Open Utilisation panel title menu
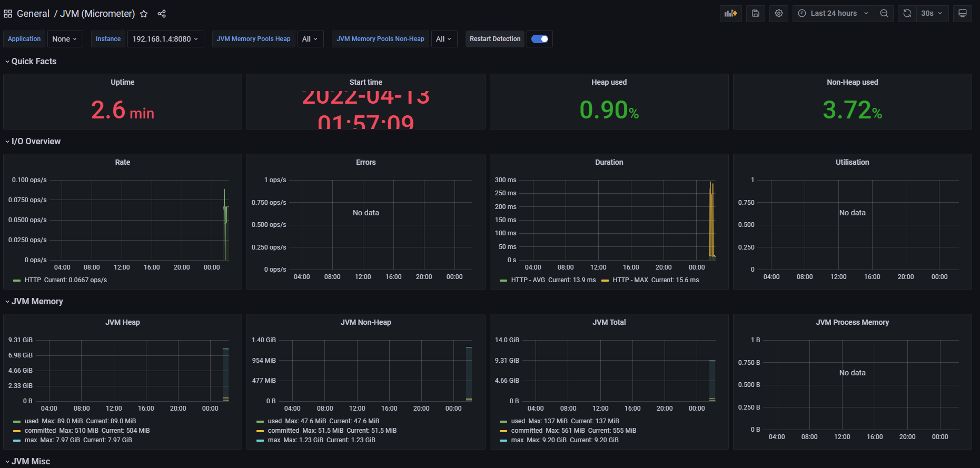Viewport: 980px width, 468px height. click(x=853, y=162)
